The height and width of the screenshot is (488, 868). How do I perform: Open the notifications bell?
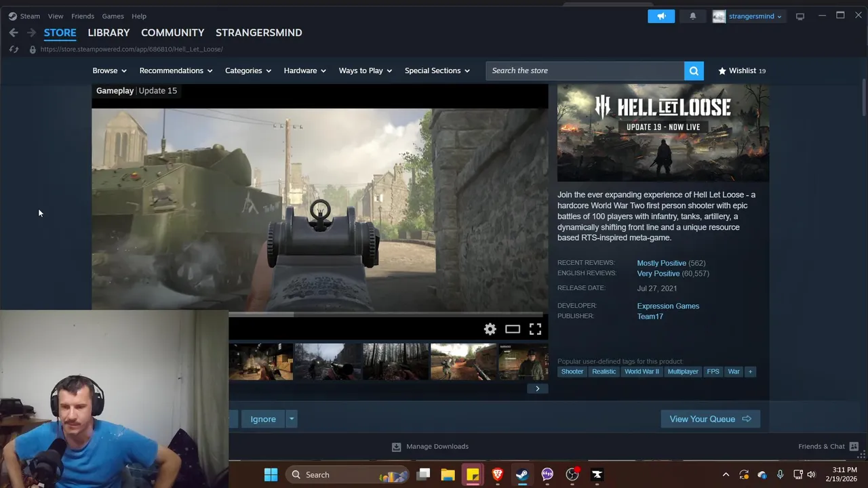(x=692, y=16)
